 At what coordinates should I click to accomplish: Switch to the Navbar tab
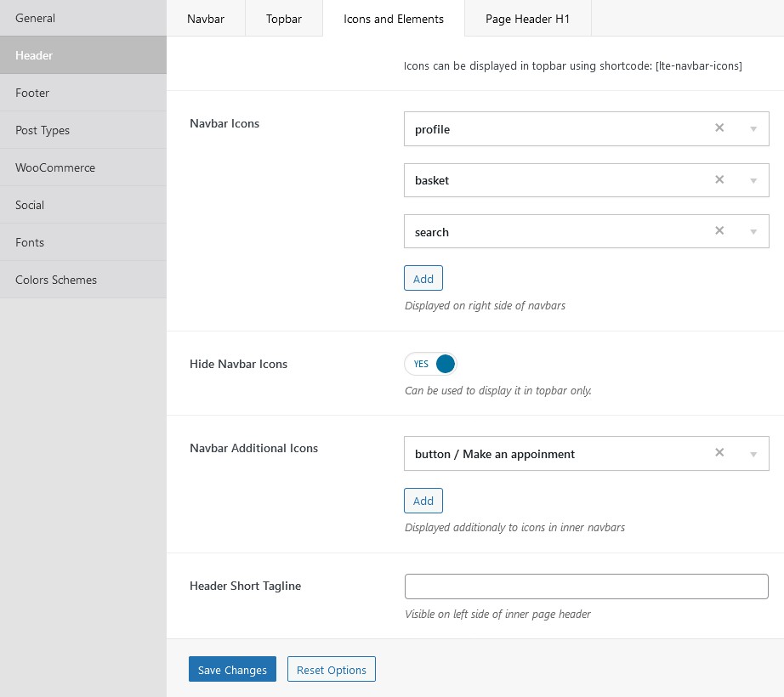click(206, 19)
